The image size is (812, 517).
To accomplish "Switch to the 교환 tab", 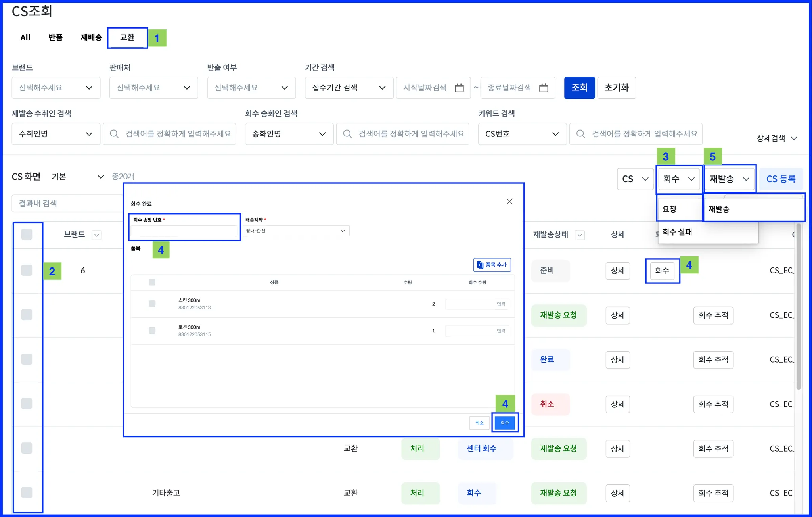I will point(127,38).
